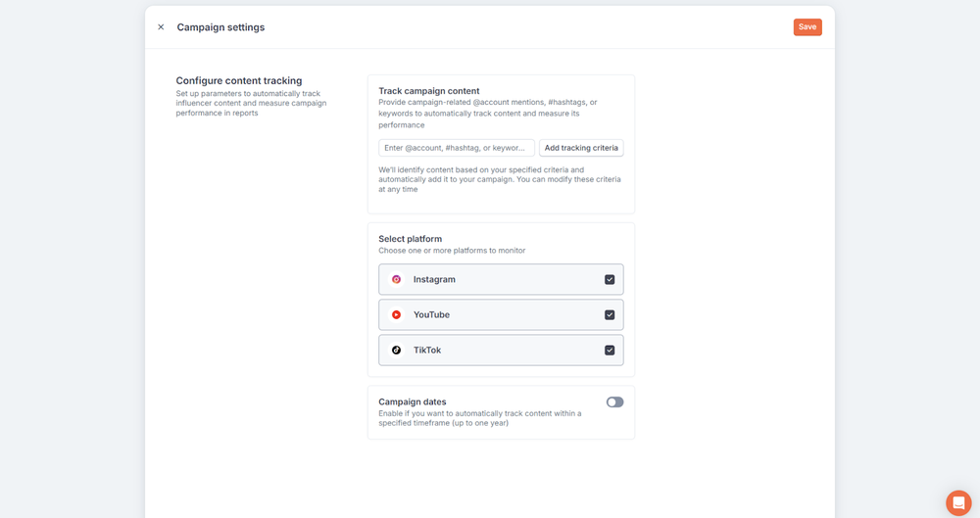Click the Select platform heading
This screenshot has height=518, width=980.
pos(410,239)
